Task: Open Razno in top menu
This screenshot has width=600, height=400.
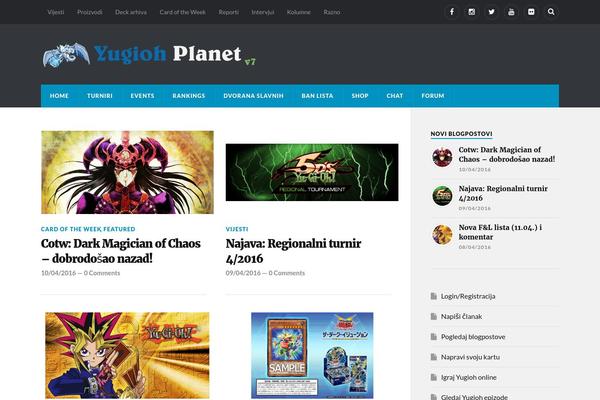Action: tap(332, 12)
